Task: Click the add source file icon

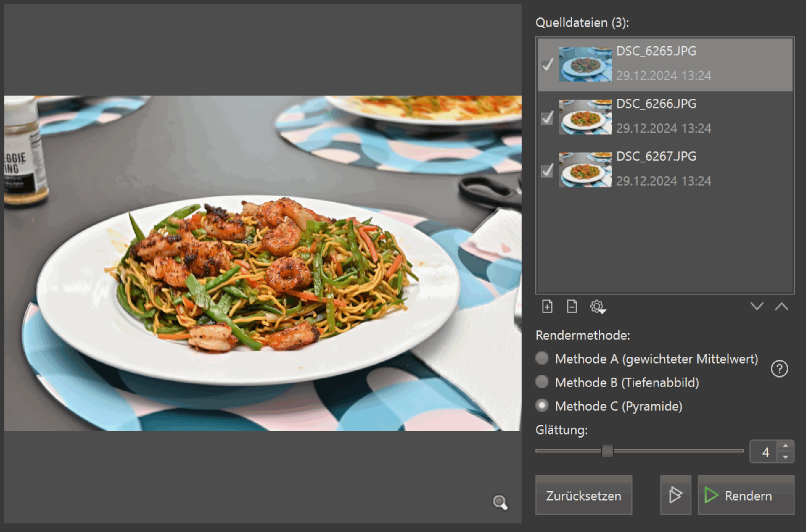Action: click(547, 307)
